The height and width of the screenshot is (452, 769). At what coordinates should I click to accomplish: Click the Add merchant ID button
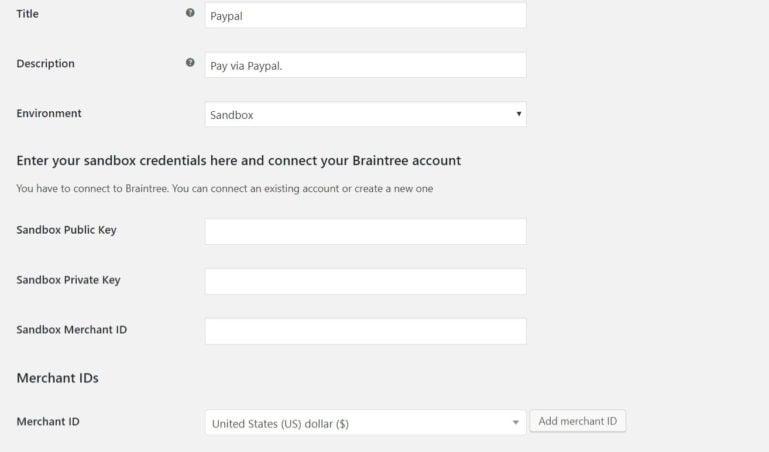point(578,421)
